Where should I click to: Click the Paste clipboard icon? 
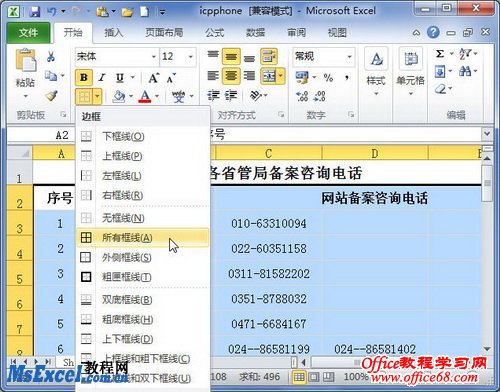[x=26, y=60]
